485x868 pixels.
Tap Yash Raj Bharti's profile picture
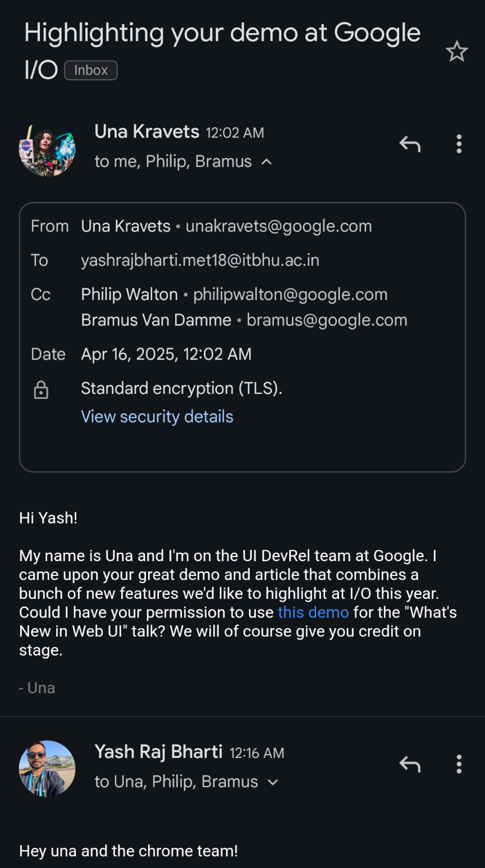47,769
